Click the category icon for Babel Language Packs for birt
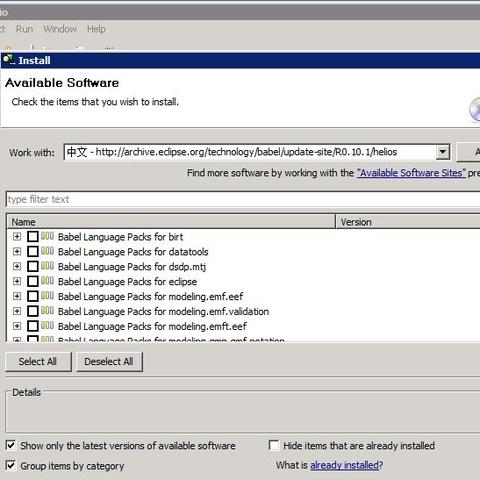This screenshot has width=480, height=480. pos(47,236)
